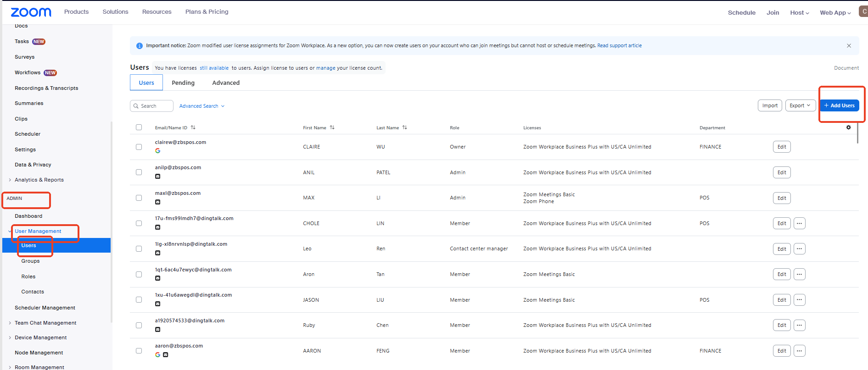Image resolution: width=868 pixels, height=370 pixels.
Task: Click the login icon under a1920574533@dingtalk.com
Action: [x=158, y=329]
